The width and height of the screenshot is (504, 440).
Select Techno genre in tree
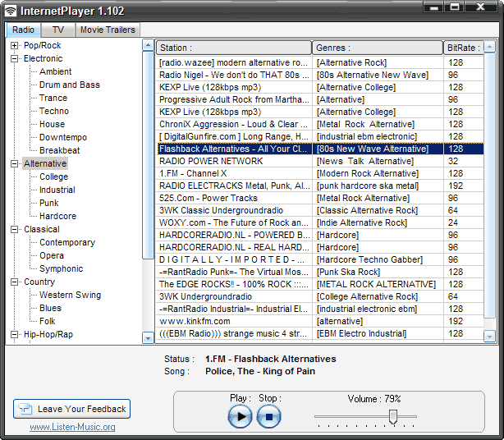(54, 111)
